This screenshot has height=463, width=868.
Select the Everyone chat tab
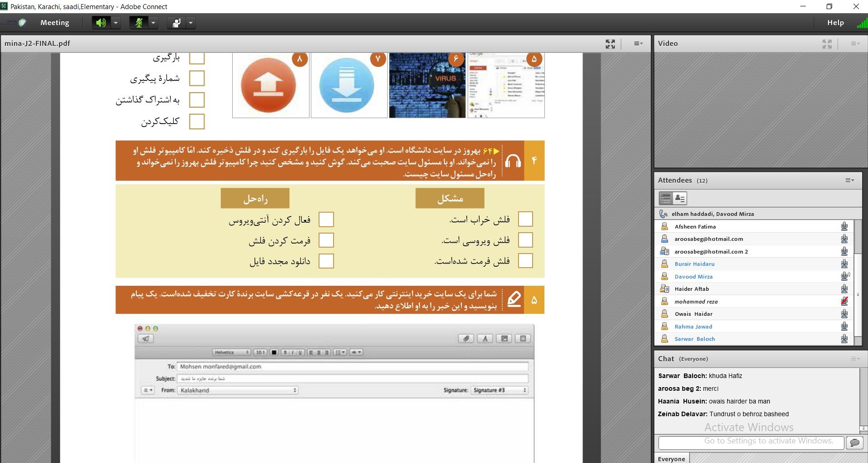pos(671,458)
